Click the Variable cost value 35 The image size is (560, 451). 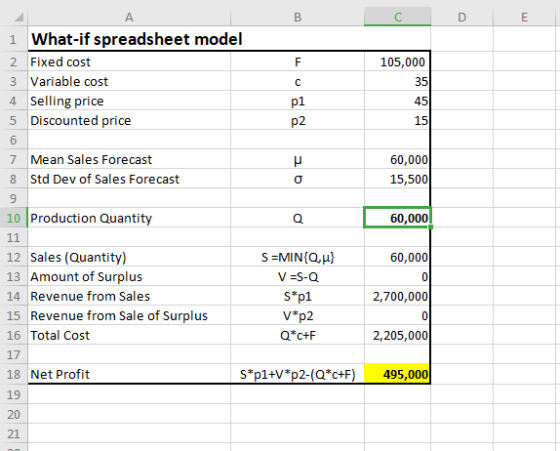point(398,81)
